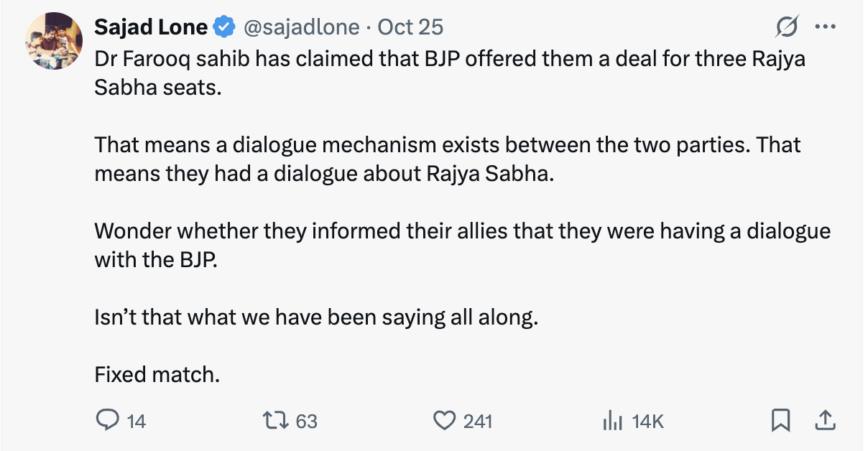Screen dimensions: 868x451
Task: Click the Grok explain icon
Action: (x=787, y=27)
